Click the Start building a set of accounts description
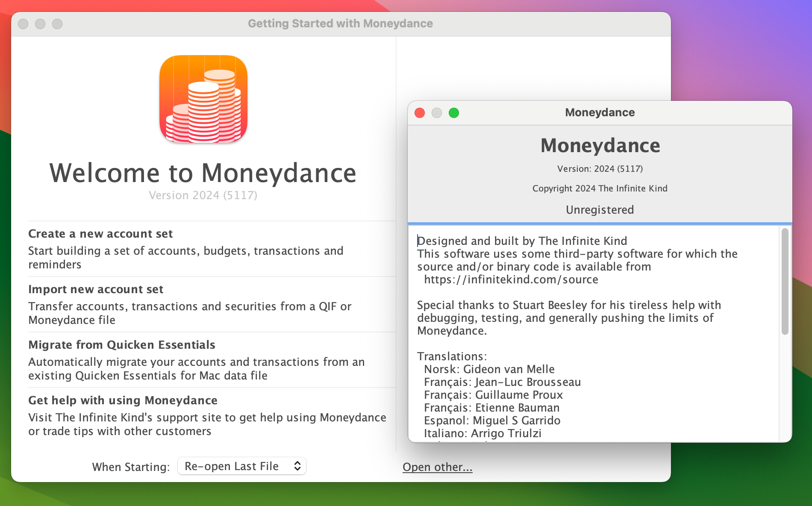The height and width of the screenshot is (506, 812). [186, 258]
